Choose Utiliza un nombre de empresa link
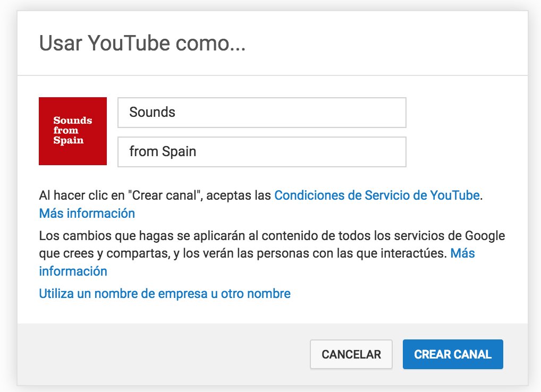This screenshot has width=541, height=392. (165, 293)
